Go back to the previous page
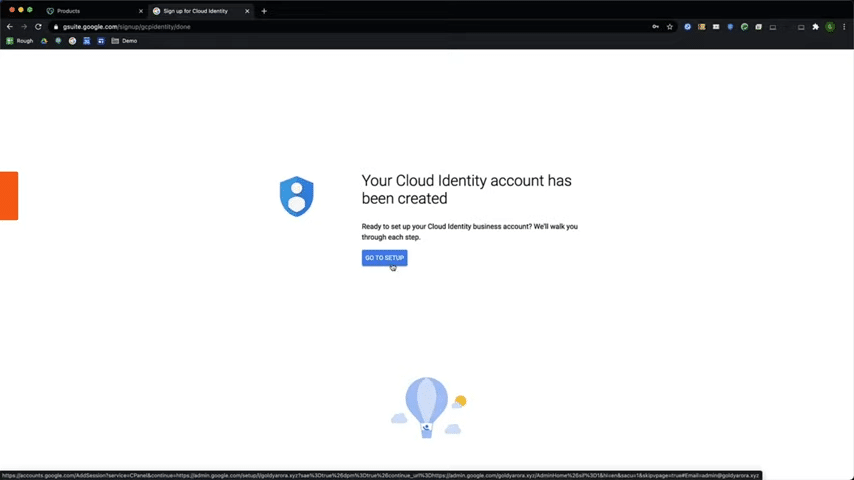The image size is (854, 480). click(10, 27)
